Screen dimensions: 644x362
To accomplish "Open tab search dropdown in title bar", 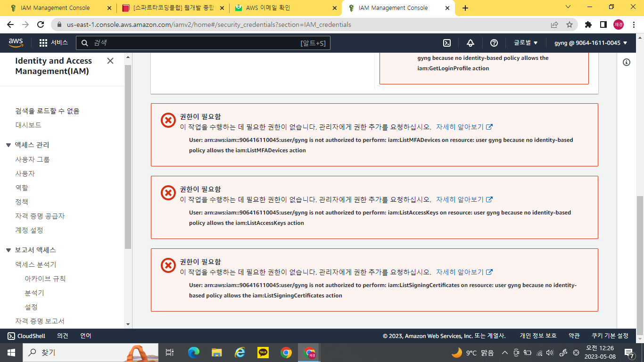I will pos(568,7).
